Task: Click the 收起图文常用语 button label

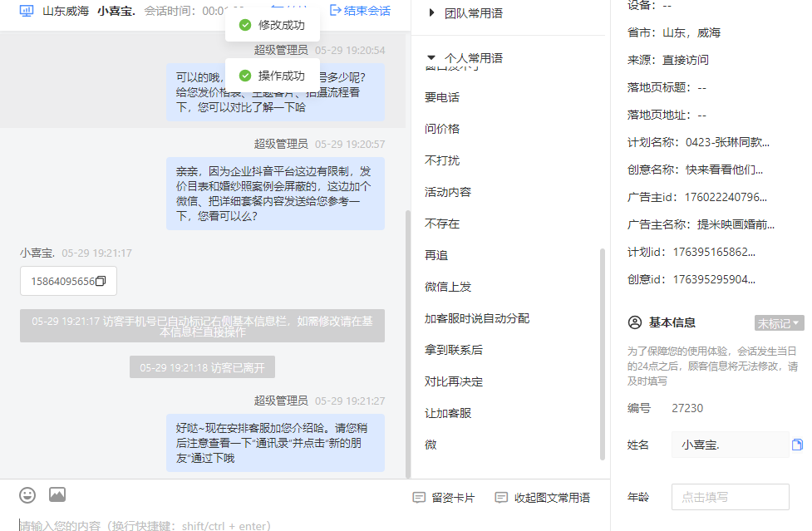Action: tap(552, 498)
